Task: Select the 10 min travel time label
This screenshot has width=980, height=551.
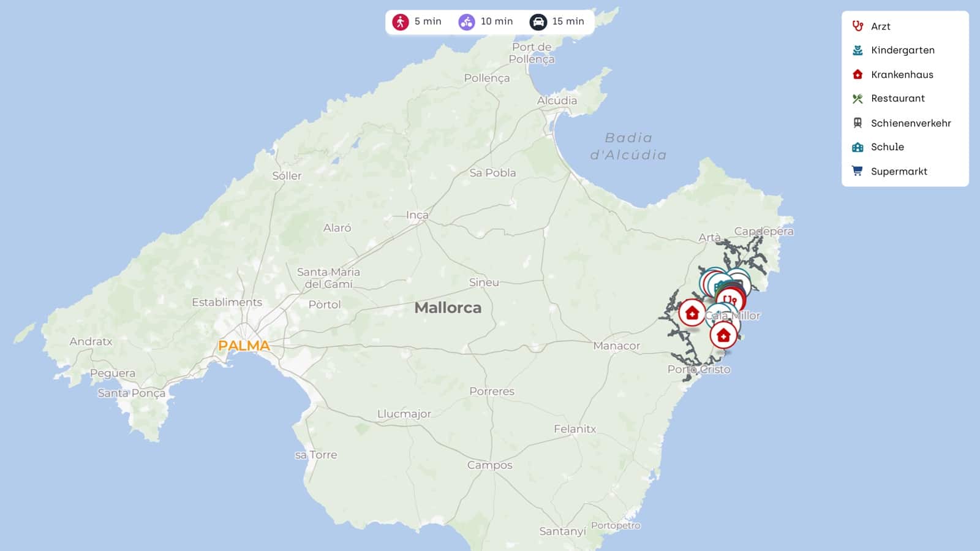Action: tap(497, 21)
